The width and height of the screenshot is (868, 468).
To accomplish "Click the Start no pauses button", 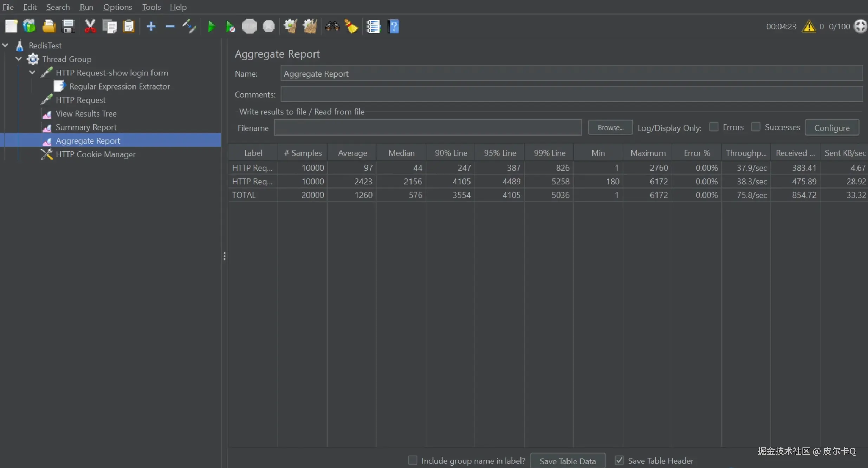I will coord(230,26).
